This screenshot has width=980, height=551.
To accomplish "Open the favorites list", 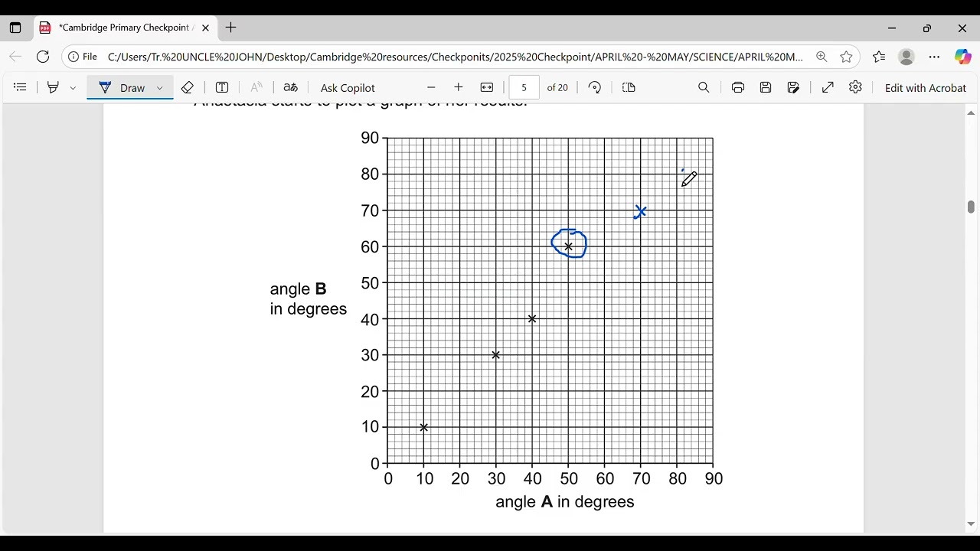I will 879,57.
